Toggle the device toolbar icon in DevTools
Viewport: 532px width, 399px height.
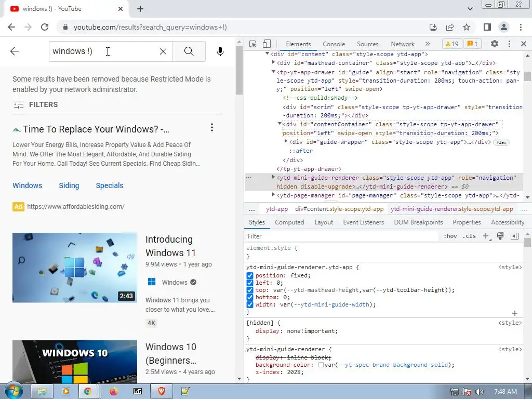(267, 44)
